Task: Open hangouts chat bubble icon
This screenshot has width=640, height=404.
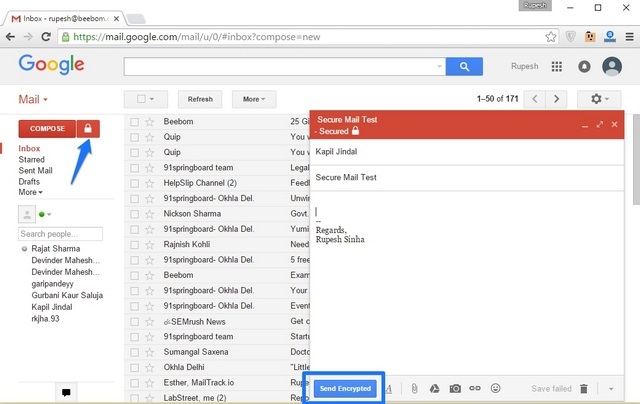Action: coord(66,393)
